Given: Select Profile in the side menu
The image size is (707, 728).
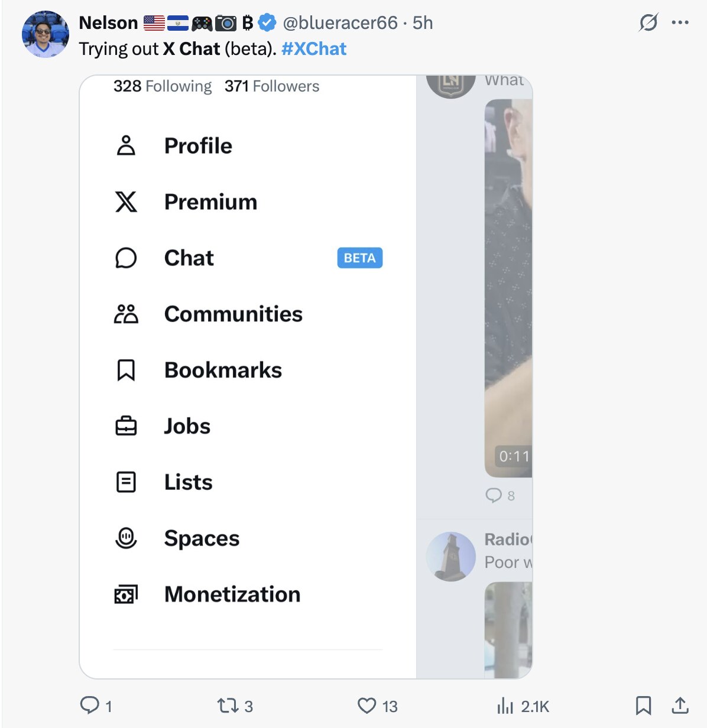Looking at the screenshot, I should (198, 145).
